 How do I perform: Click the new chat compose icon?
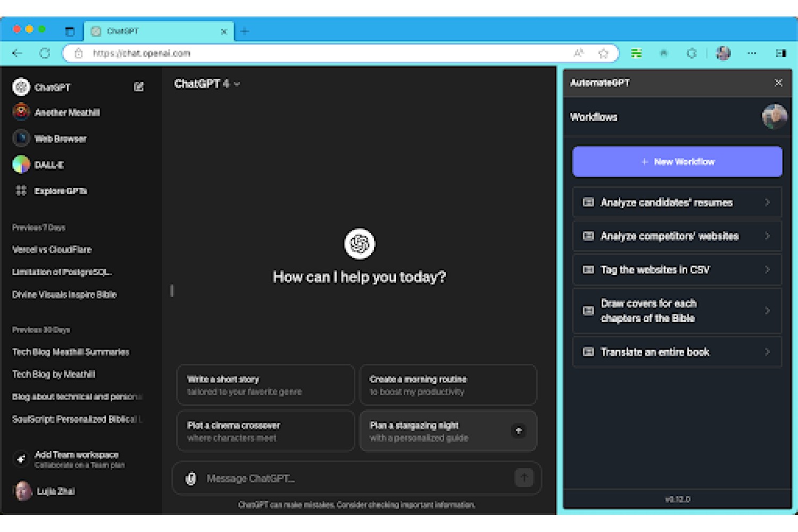tap(139, 87)
